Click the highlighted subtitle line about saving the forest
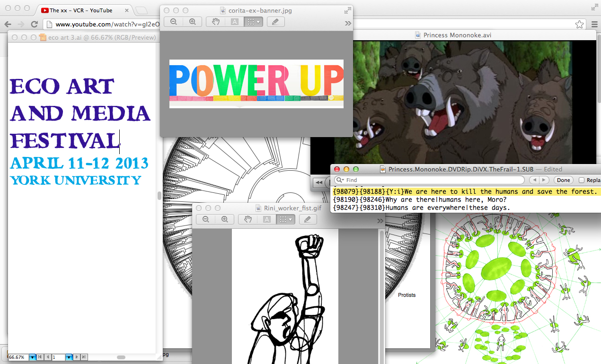Screen dimensions: 601x364 465,191
